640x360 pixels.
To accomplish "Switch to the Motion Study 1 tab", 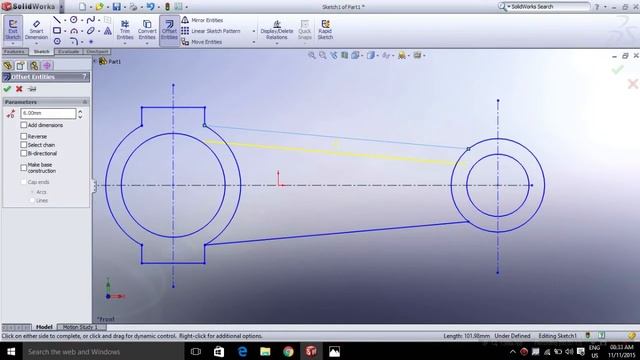I will pyautogui.click(x=80, y=327).
